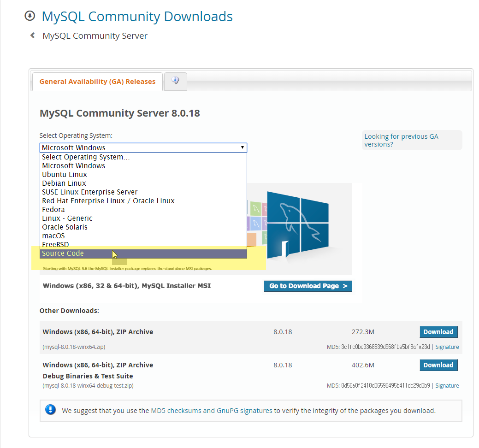Screen dimensions: 479x448
Task: Download the 402.6M Debug Binaries ZIP
Action: coord(438,365)
